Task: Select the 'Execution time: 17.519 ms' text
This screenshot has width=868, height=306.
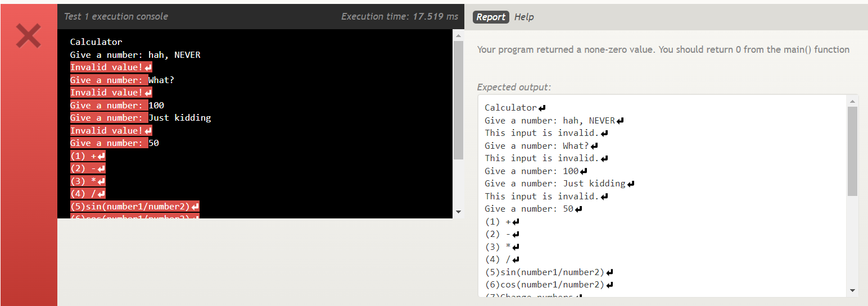Action: pos(400,16)
